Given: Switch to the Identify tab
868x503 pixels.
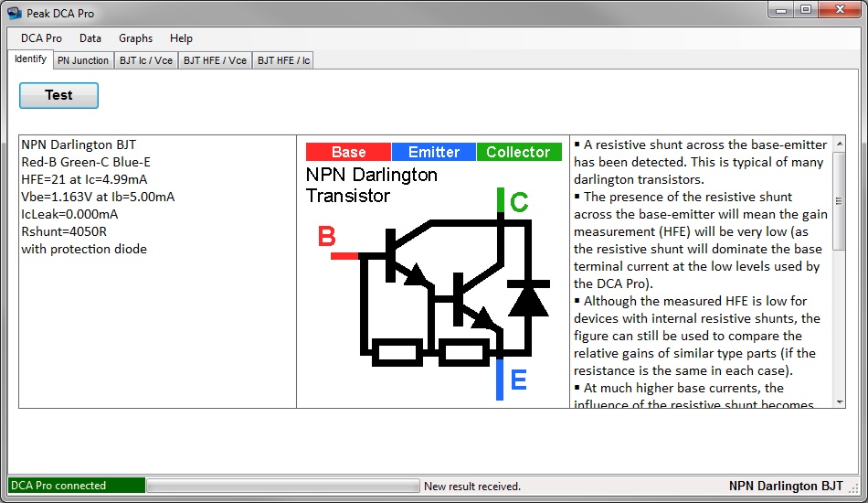Looking at the screenshot, I should [30, 59].
